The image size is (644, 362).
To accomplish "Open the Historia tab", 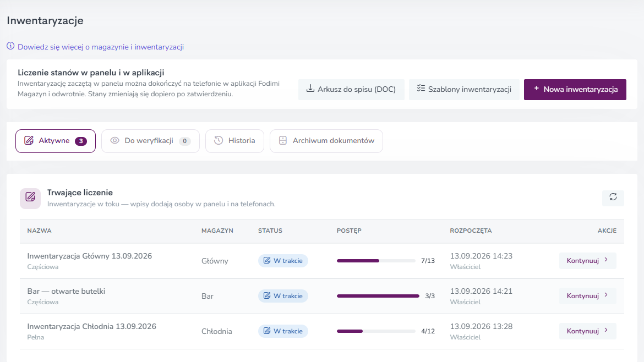I will point(234,141).
